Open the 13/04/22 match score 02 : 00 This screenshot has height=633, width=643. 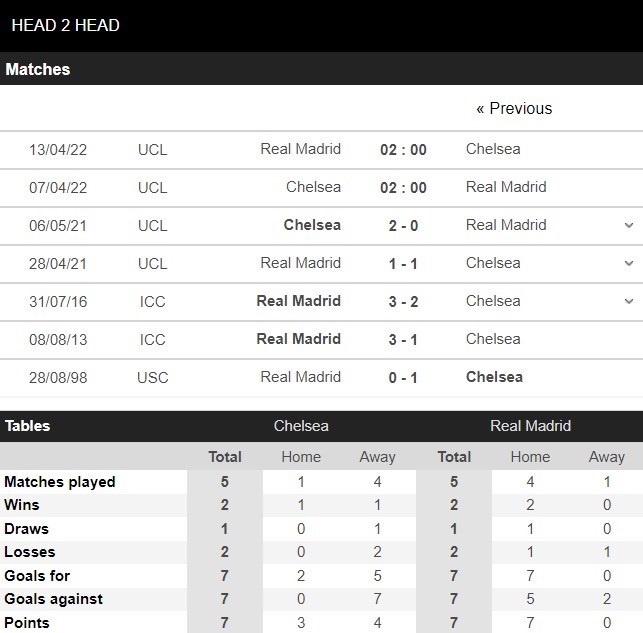[x=403, y=150]
